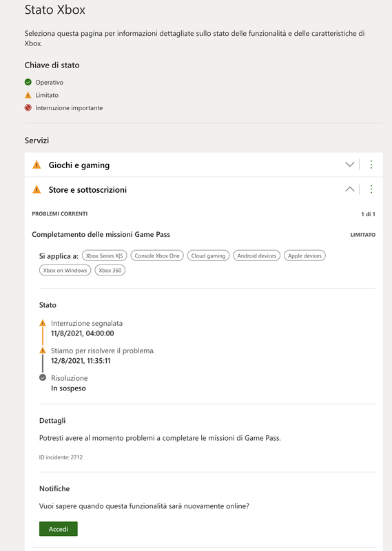Click the timestamp 12/8/2021, 11:35:11

(x=81, y=360)
